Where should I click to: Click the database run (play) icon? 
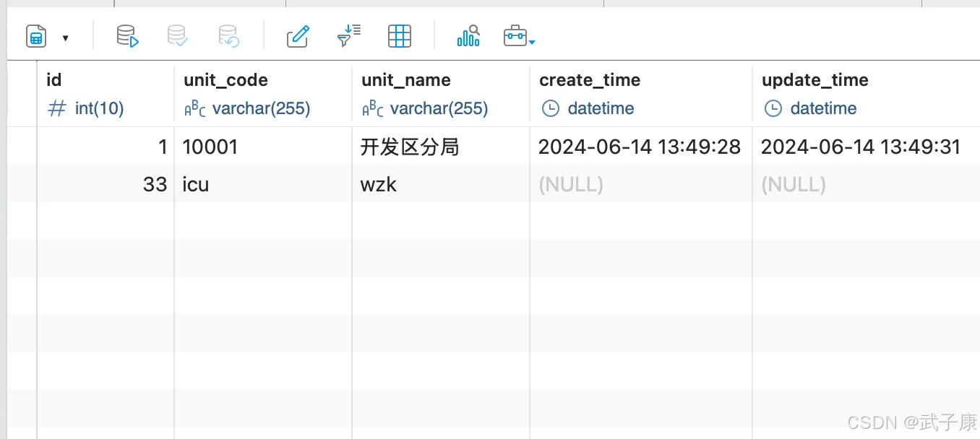point(127,36)
